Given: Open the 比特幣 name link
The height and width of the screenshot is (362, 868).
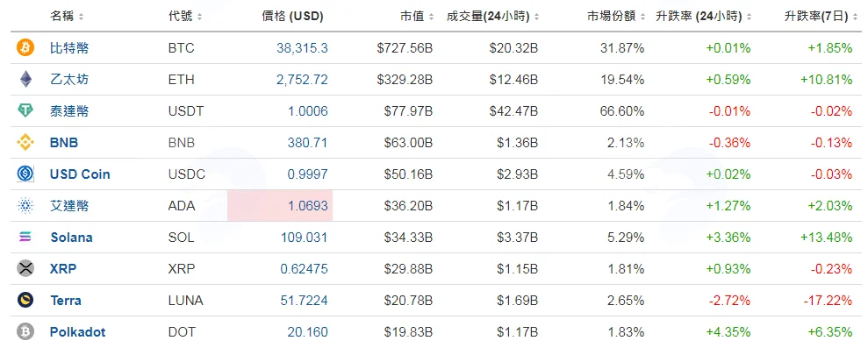Looking at the screenshot, I should (69, 48).
